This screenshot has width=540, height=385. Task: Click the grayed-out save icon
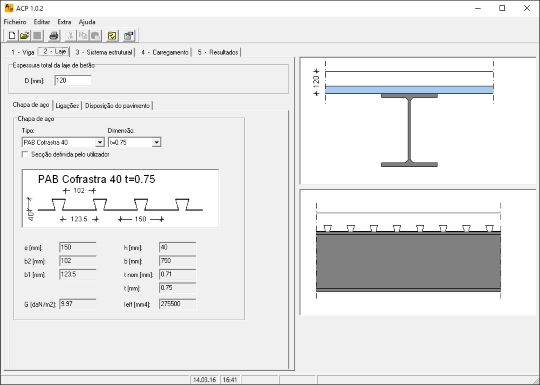pos(37,35)
